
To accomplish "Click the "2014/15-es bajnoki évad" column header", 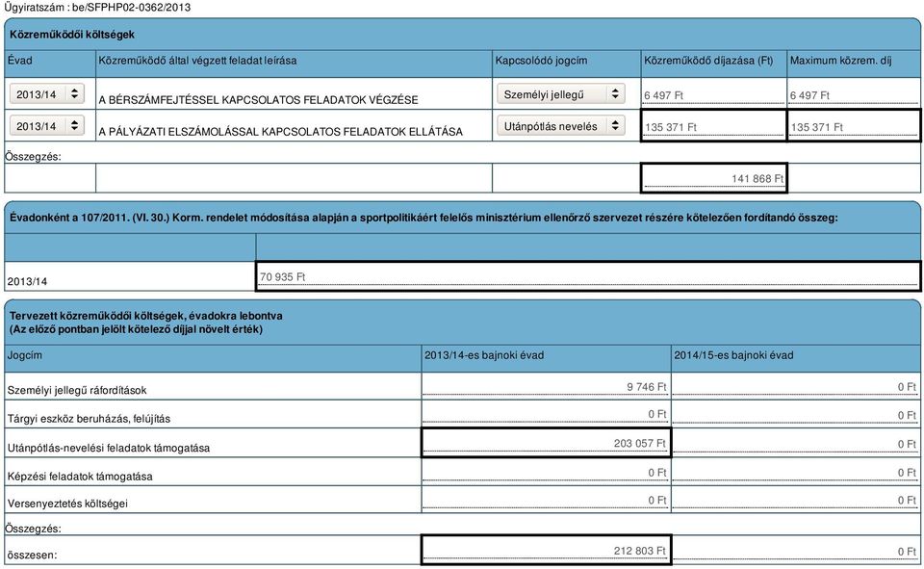I will [x=733, y=355].
